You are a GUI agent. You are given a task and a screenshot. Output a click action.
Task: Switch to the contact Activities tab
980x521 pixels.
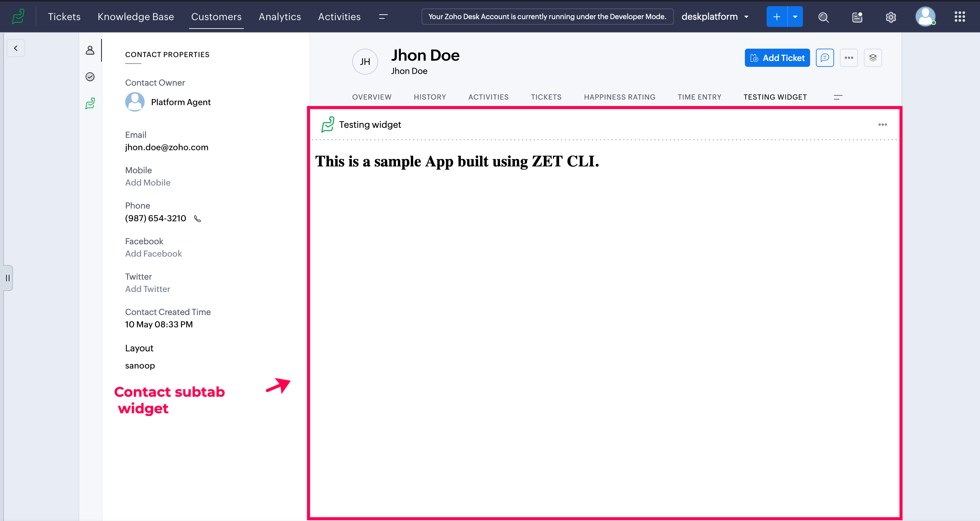pyautogui.click(x=488, y=97)
